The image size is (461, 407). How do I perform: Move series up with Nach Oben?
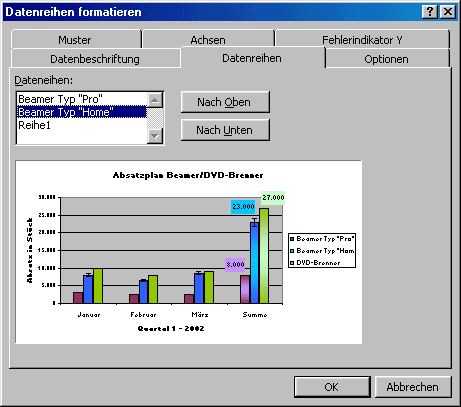click(225, 102)
